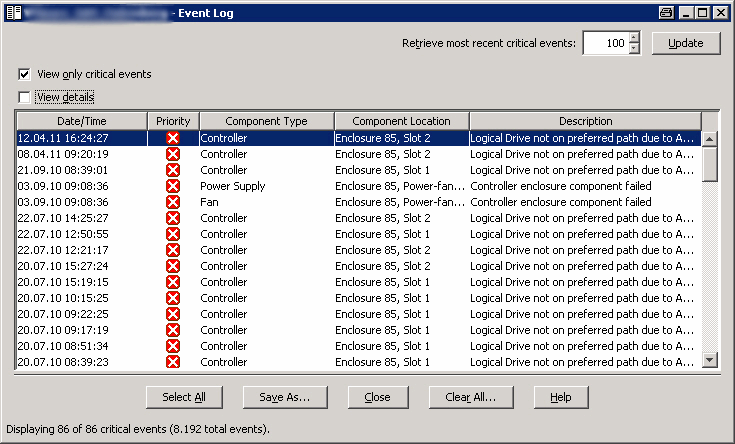Click the printer icon in title bar

click(666, 13)
